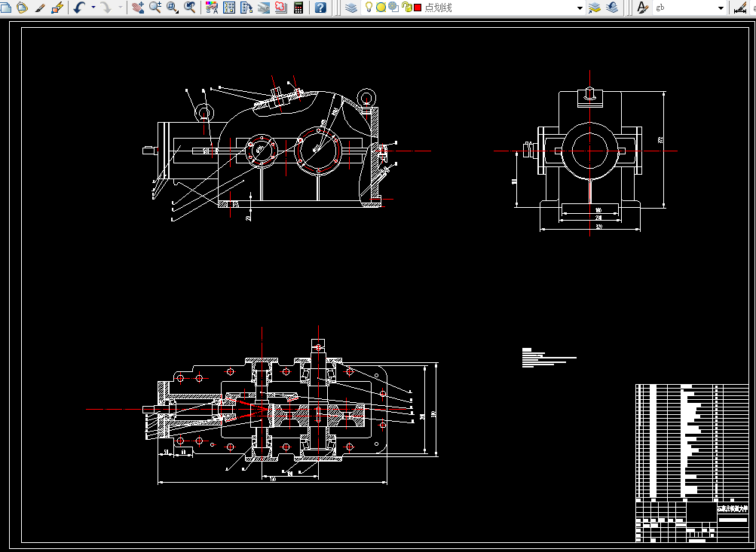The height and width of the screenshot is (552, 756).
Task: Expand the Redo history dropdown arrow
Action: tap(121, 8)
